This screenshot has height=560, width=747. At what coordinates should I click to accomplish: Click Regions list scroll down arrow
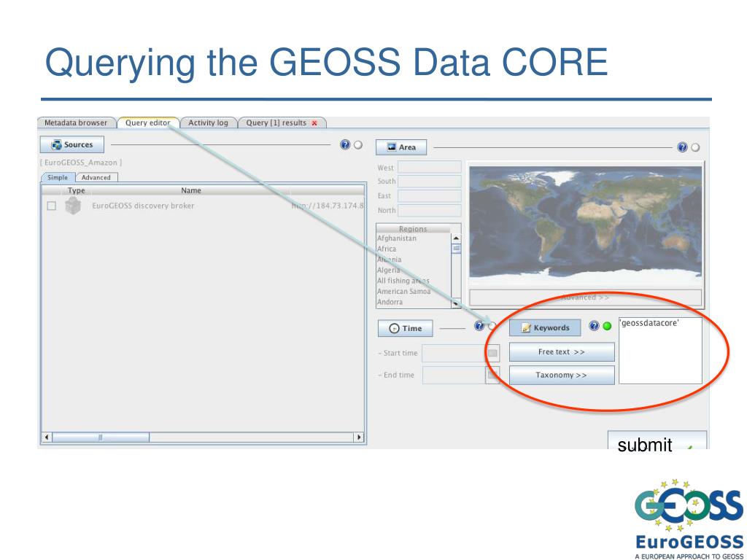tap(456, 303)
